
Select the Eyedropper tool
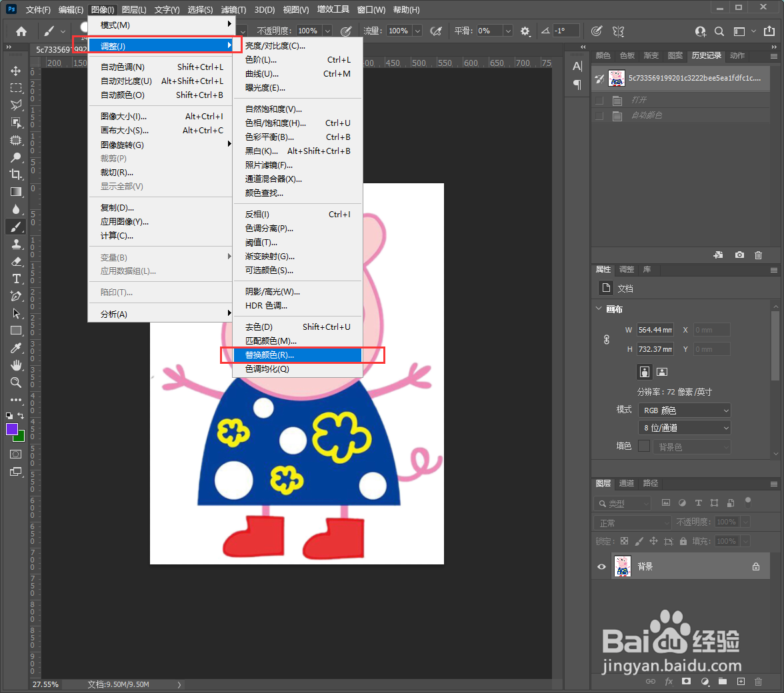click(x=16, y=348)
